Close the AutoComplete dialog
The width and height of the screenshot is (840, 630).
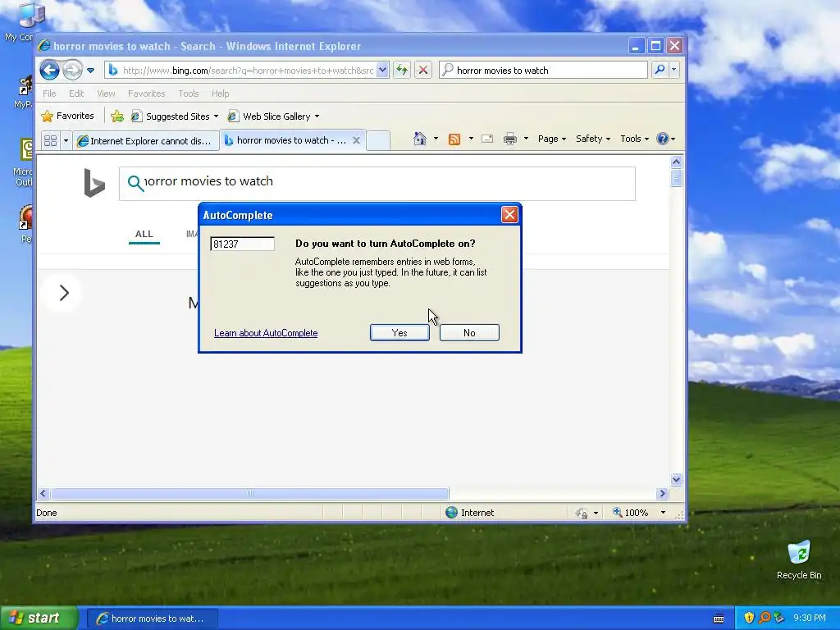coord(509,215)
